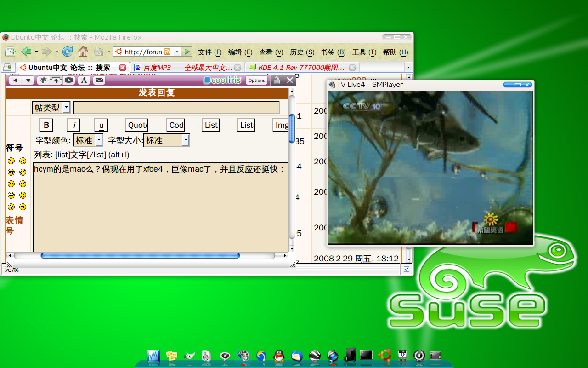
Task: Open the calendar icon in the dock
Action: tap(402, 356)
